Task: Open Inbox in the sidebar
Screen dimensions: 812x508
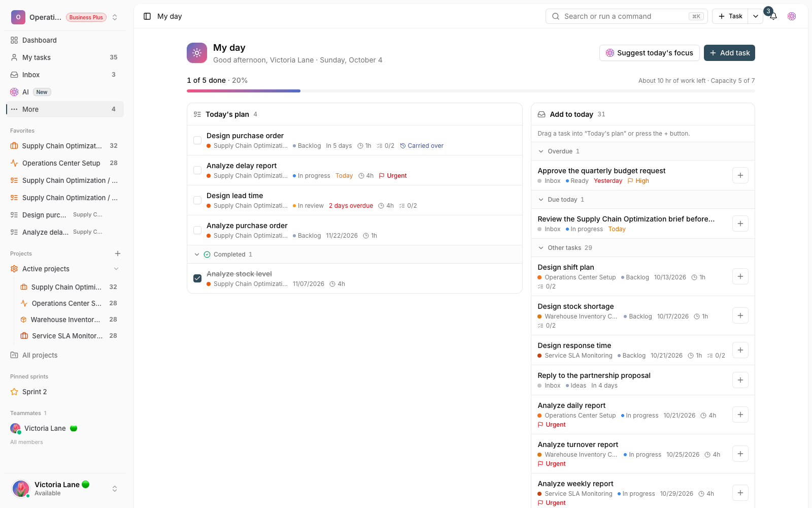Action: pos(65,75)
